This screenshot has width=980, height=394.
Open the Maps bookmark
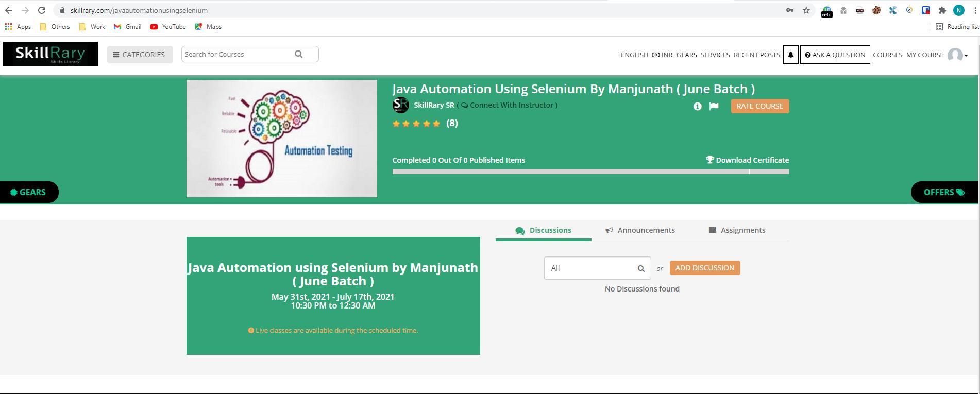coord(208,27)
